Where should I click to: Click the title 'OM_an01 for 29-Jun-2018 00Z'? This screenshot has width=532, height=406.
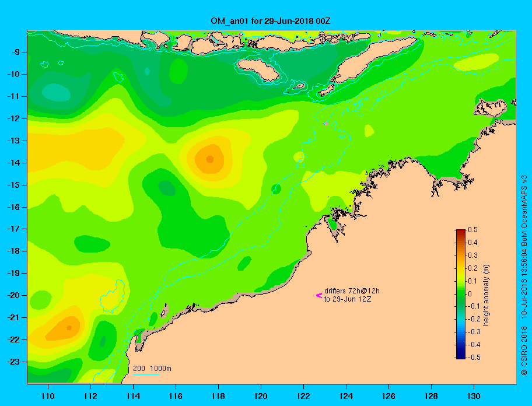[271, 21]
